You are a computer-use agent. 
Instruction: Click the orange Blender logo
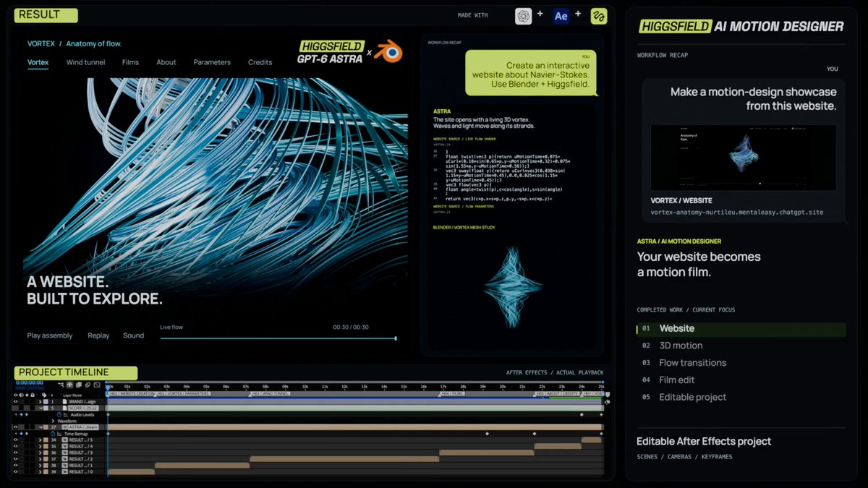coord(388,52)
